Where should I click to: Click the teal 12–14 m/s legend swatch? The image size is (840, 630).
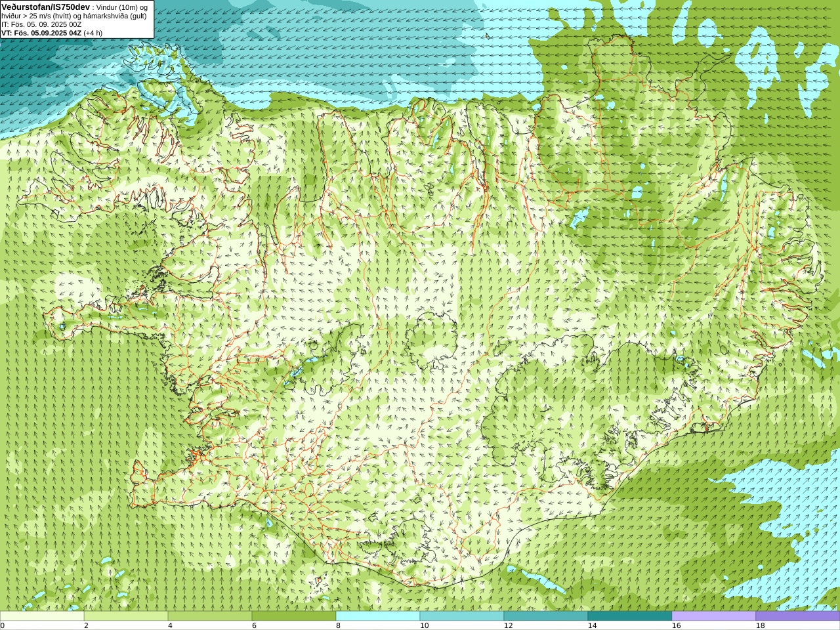[546, 616]
